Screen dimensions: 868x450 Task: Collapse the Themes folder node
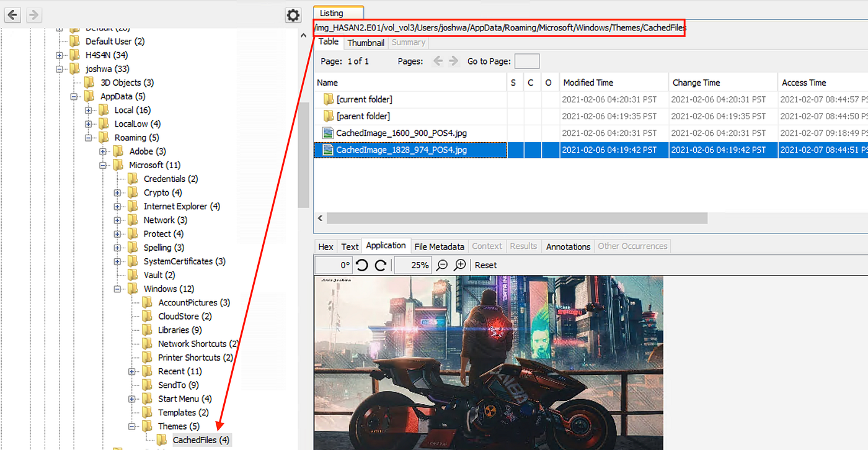[131, 426]
